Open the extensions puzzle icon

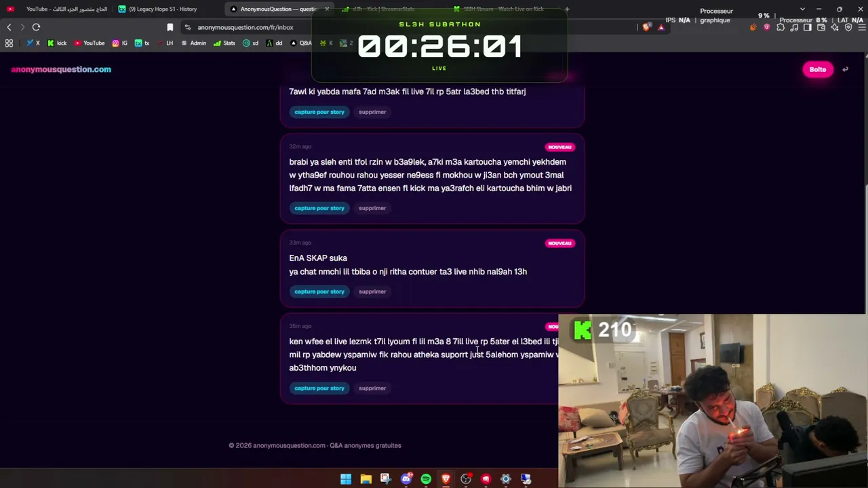point(781,27)
